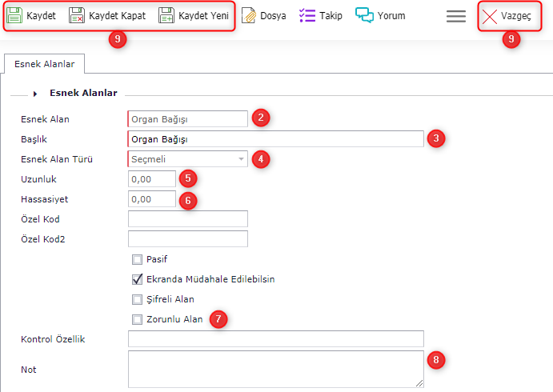Open the hamburger menu icon
Screen dimensions: 553x392
pos(456,16)
